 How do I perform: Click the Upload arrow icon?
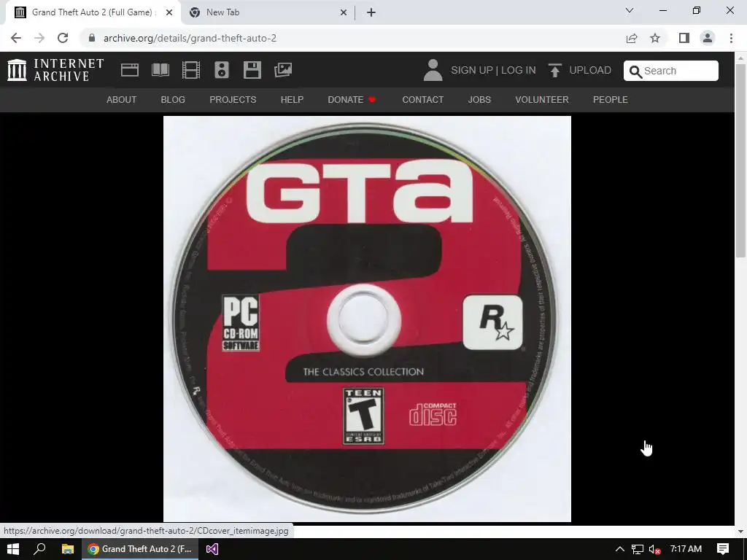[x=554, y=70]
